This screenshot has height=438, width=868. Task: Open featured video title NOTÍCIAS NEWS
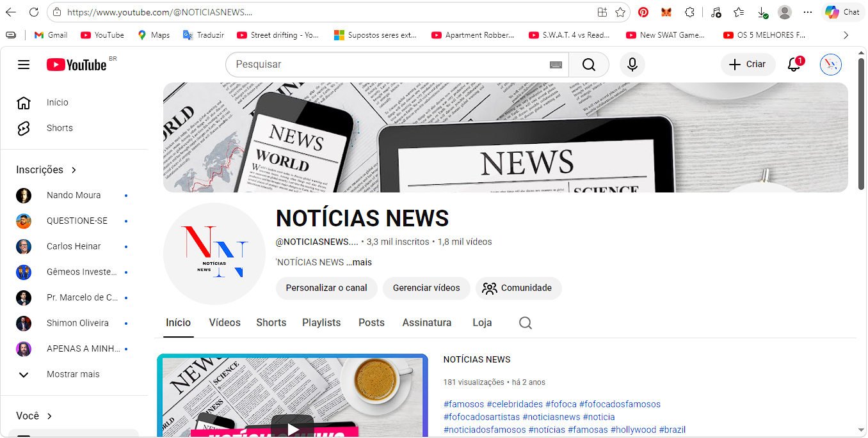[x=477, y=359]
